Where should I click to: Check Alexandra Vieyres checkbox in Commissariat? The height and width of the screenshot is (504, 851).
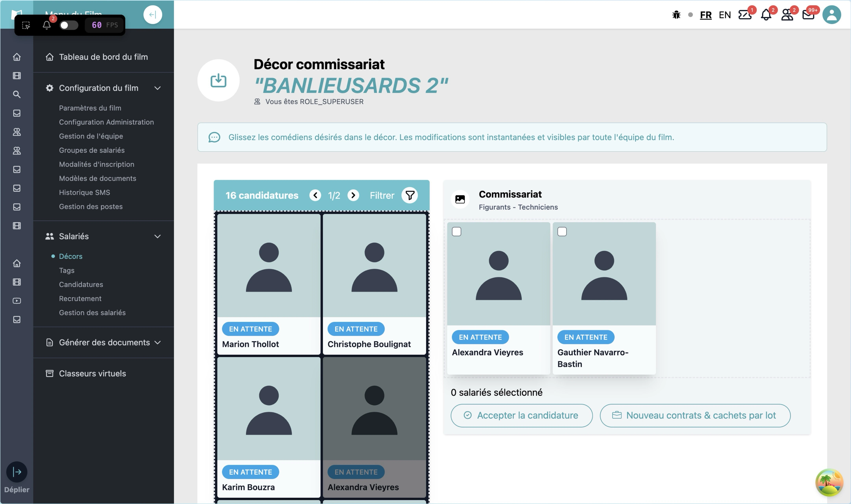click(x=456, y=232)
